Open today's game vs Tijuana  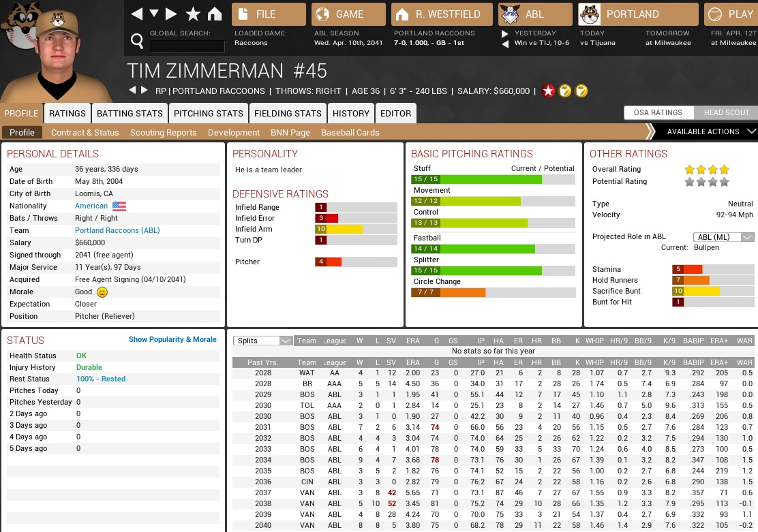pyautogui.click(x=598, y=42)
